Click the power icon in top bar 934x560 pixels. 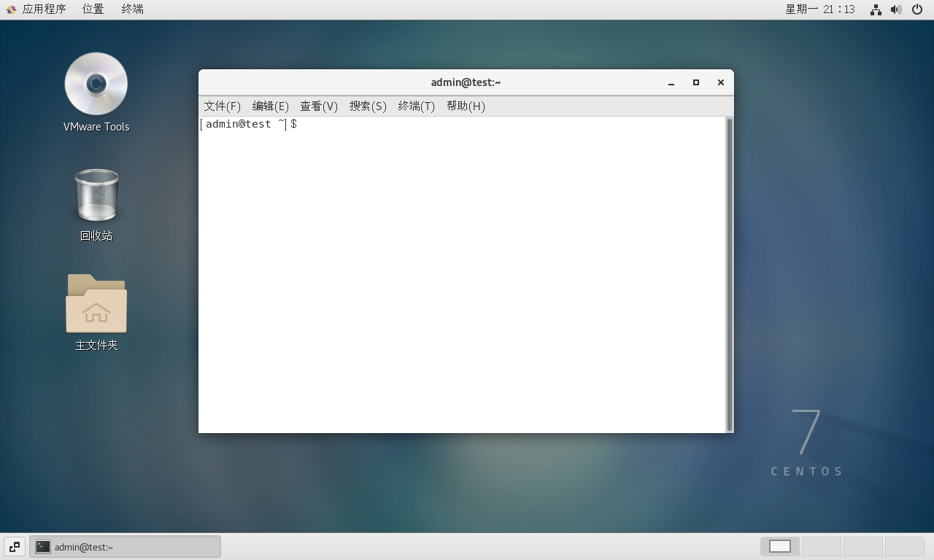click(x=917, y=9)
